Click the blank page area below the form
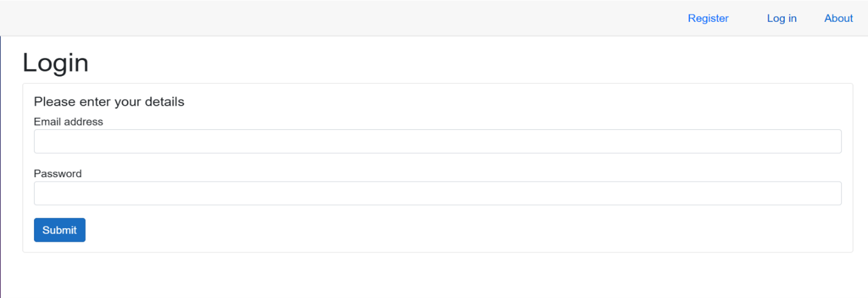The height and width of the screenshot is (298, 868). (x=425, y=276)
